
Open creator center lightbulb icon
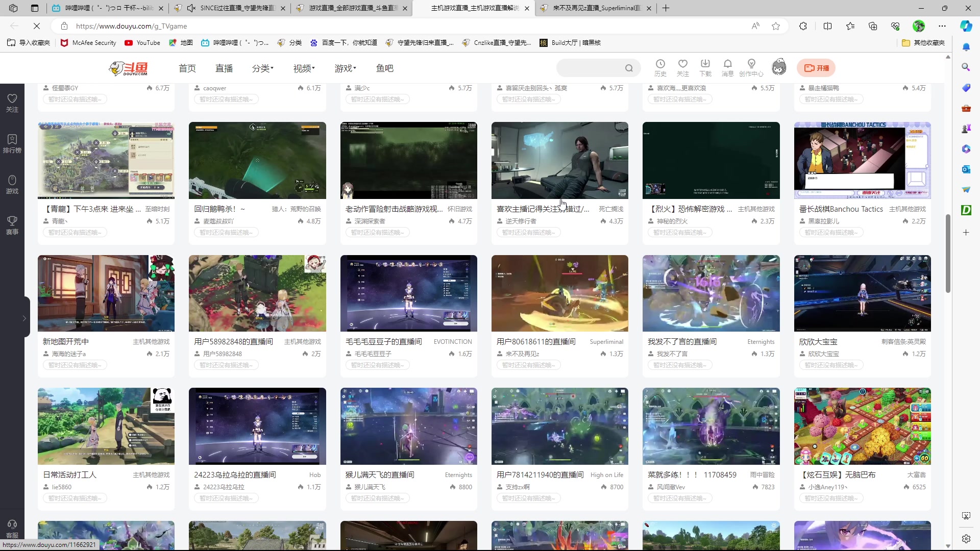pos(751,64)
